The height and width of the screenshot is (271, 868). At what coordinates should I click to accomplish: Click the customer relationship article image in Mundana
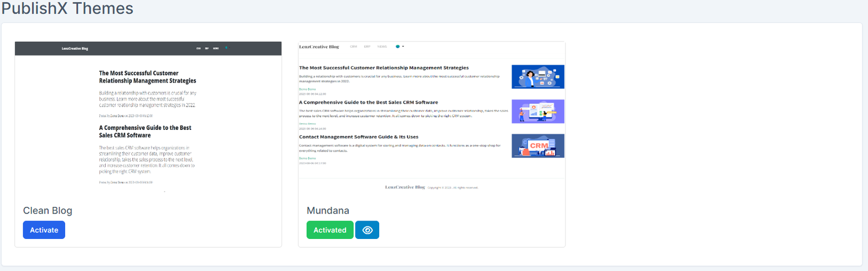(538, 77)
